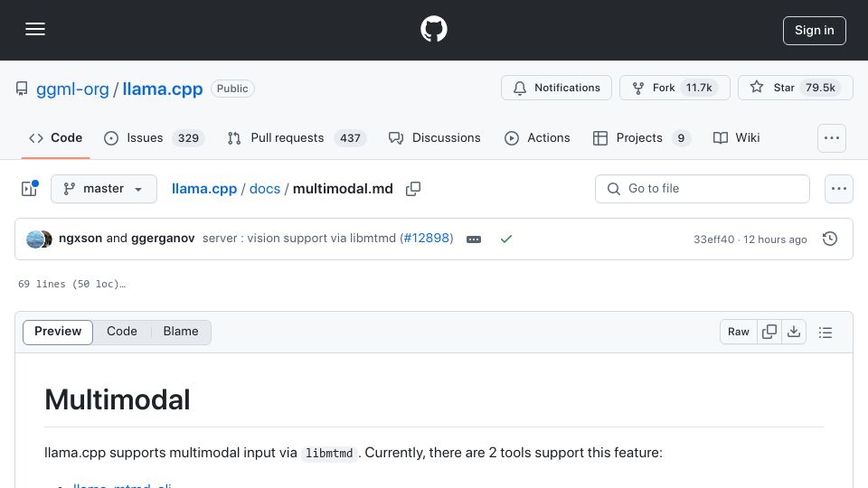Open ngxson author profile link
868x488 pixels.
point(80,239)
